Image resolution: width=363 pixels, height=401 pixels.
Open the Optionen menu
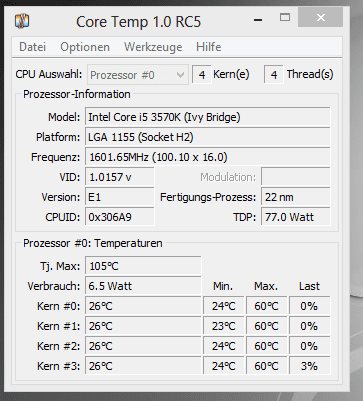pyautogui.click(x=85, y=47)
